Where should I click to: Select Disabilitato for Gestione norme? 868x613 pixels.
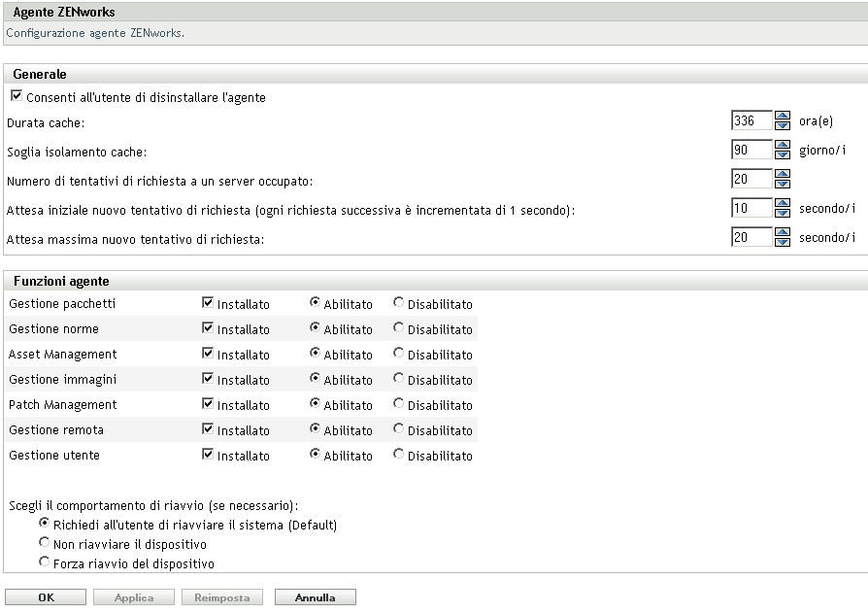point(398,328)
